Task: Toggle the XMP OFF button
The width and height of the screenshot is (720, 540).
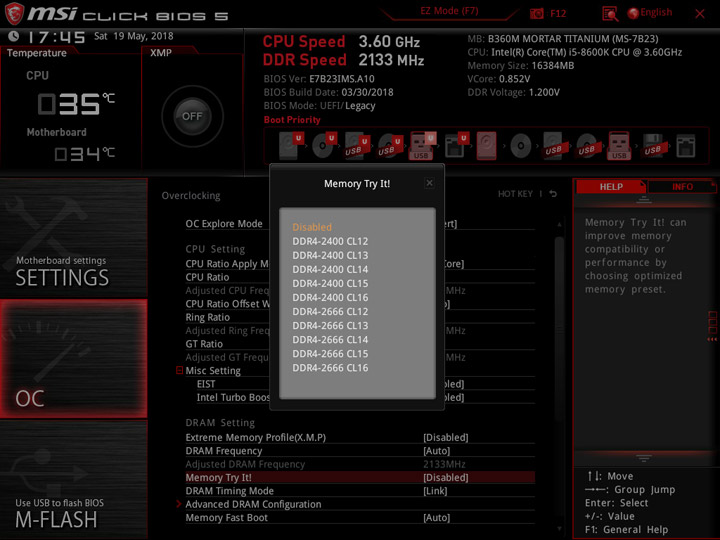Action: point(192,116)
